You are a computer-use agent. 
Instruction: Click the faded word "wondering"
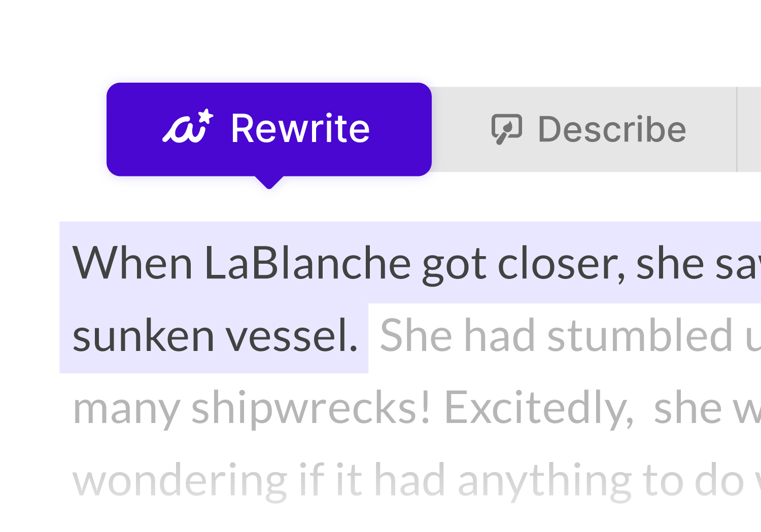pos(180,481)
